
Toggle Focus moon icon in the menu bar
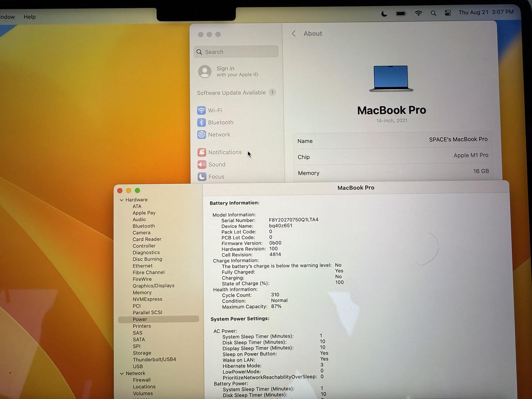tap(384, 14)
